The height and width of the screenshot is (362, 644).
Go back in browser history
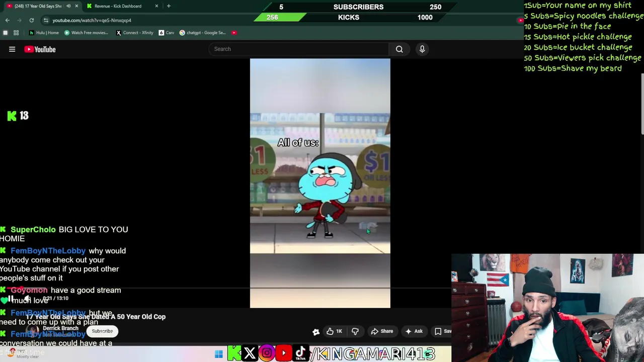[7, 20]
